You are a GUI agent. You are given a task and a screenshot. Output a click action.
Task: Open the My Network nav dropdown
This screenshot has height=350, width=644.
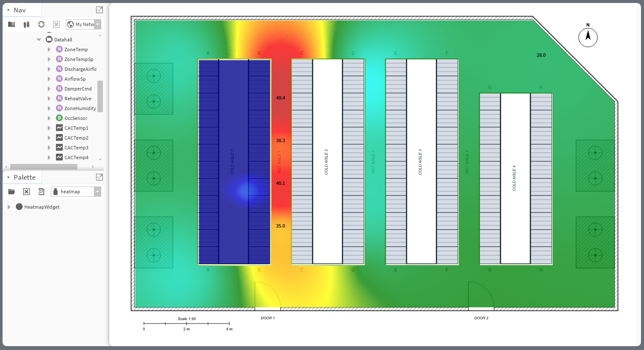pos(98,24)
